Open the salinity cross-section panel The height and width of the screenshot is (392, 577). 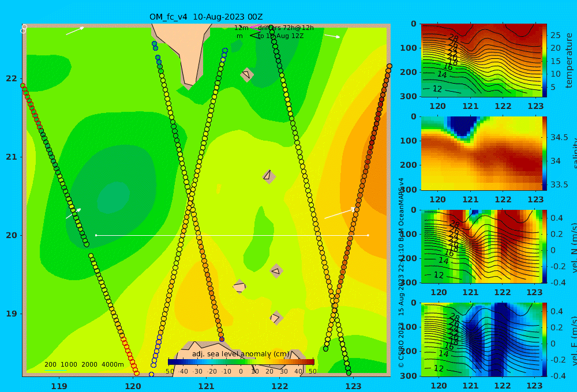point(482,153)
